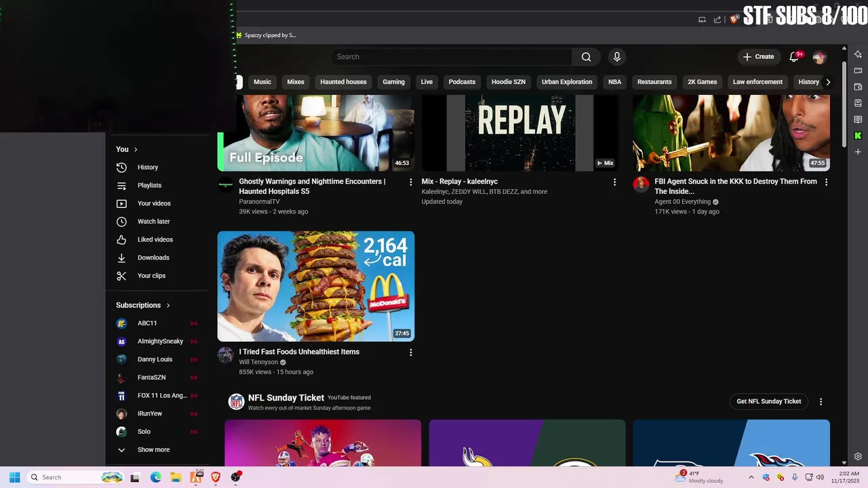Open ParanormalTV channel avatar
This screenshot has width=868, height=488.
click(225, 185)
